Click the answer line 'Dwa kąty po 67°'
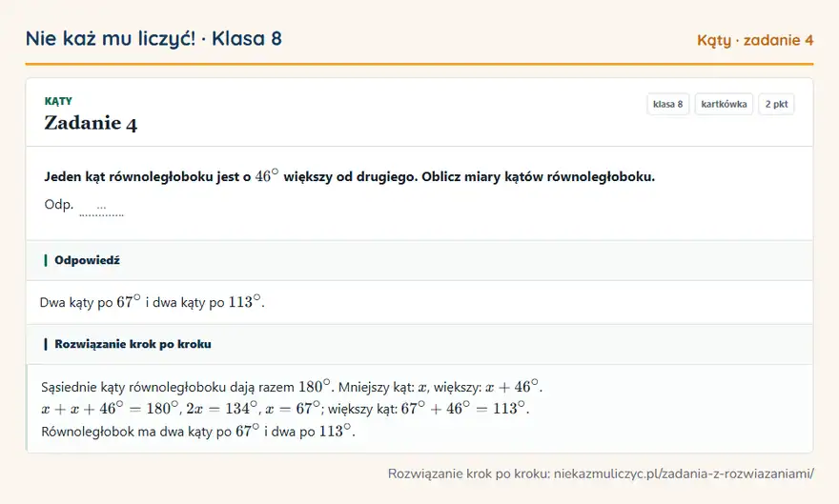Screen dimensions: 839x504 153,302
